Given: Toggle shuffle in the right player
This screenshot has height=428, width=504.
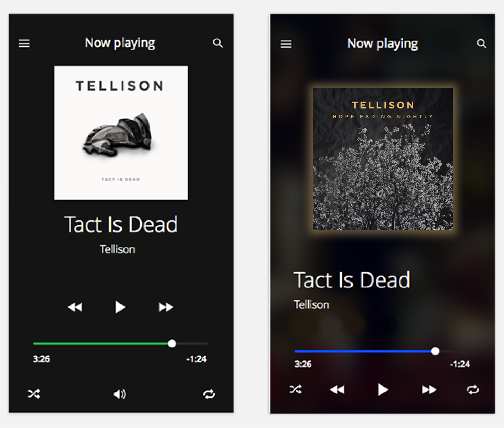Looking at the screenshot, I should 296,389.
